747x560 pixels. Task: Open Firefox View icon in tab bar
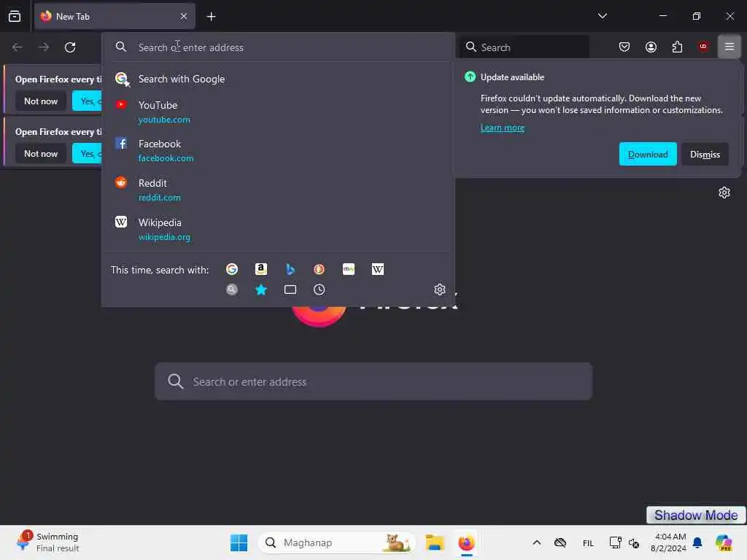coord(15,16)
